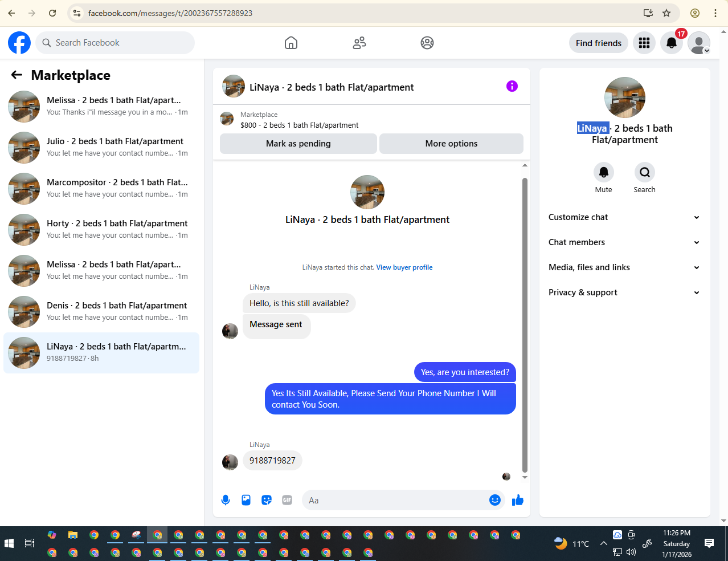Screen dimensions: 728x561
Task: Go back in browser history
Action: [11, 13]
